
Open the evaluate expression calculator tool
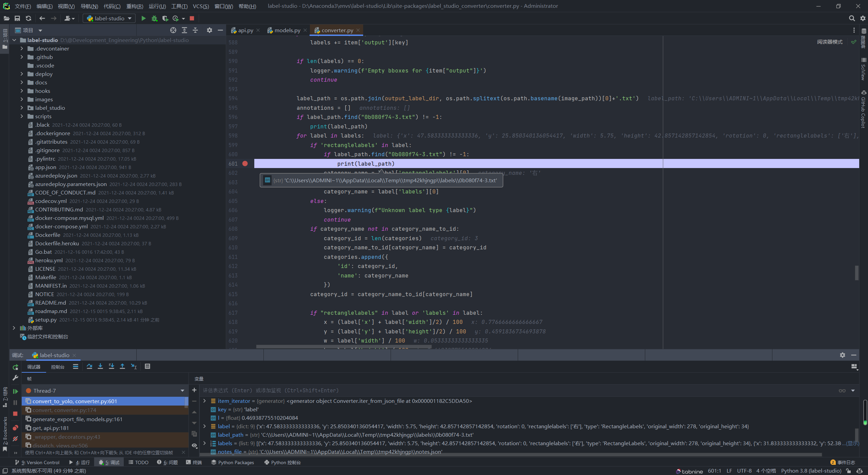[x=147, y=366]
